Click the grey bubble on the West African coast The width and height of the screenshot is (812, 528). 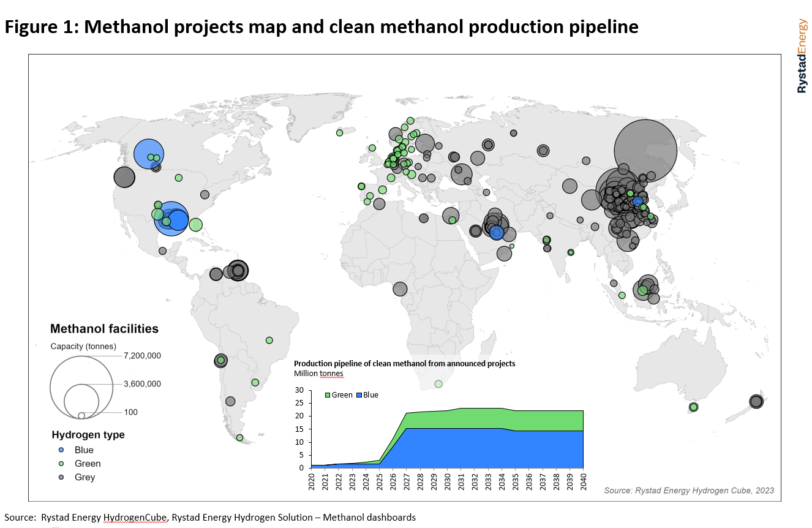tap(400, 289)
